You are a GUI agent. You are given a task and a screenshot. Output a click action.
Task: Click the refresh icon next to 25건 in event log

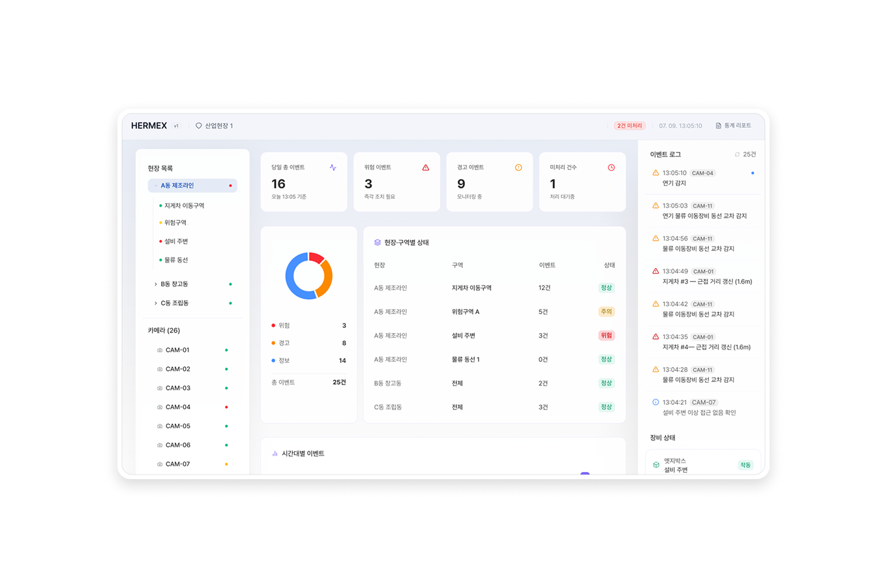pyautogui.click(x=737, y=154)
